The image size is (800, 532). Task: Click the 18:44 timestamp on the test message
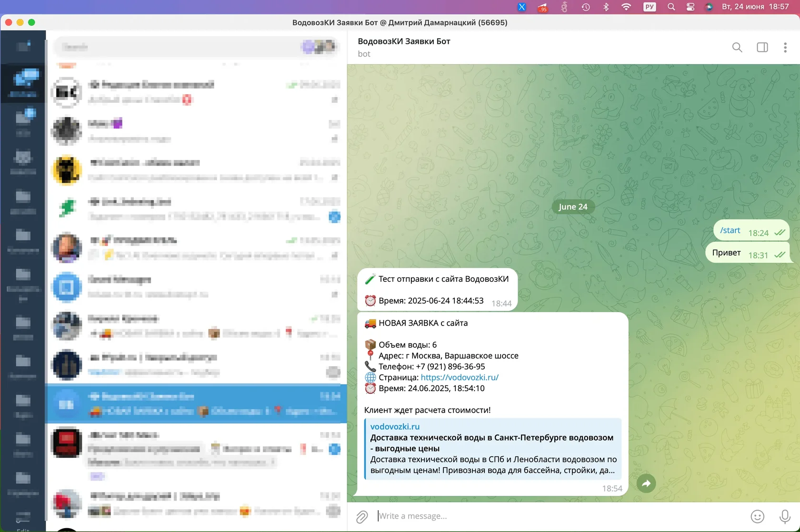(501, 304)
